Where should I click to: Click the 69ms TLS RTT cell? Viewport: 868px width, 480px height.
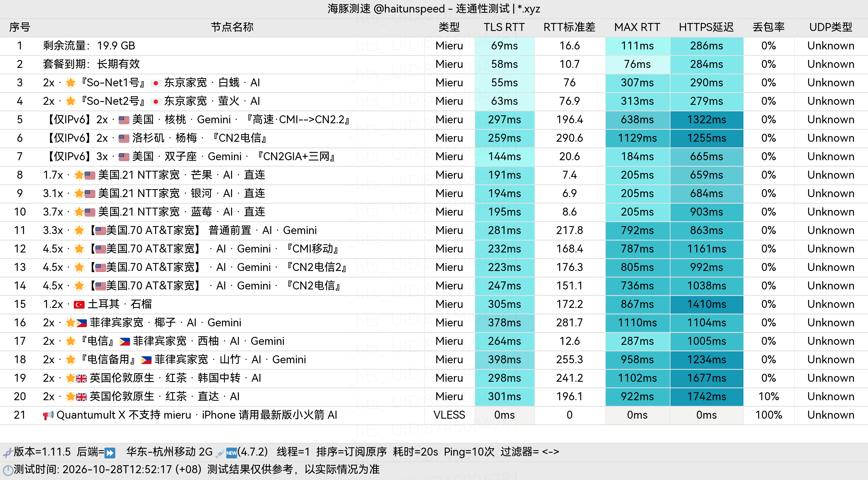(x=504, y=46)
